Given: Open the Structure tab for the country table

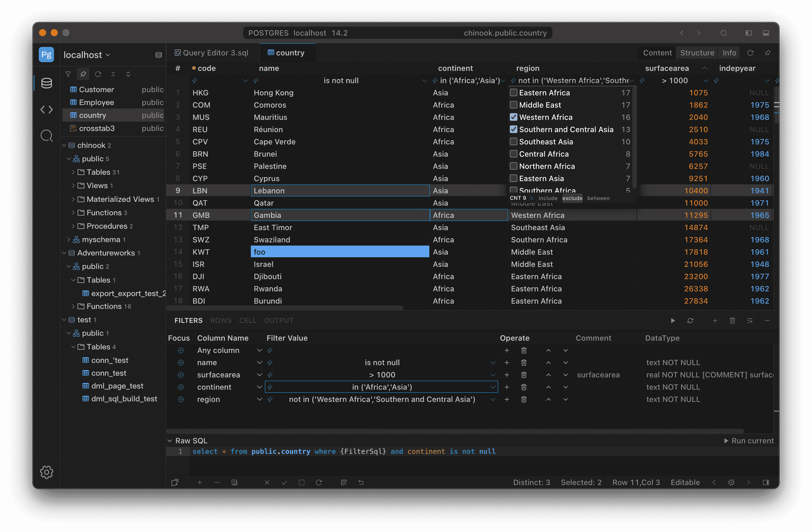Looking at the screenshot, I should pyautogui.click(x=697, y=52).
